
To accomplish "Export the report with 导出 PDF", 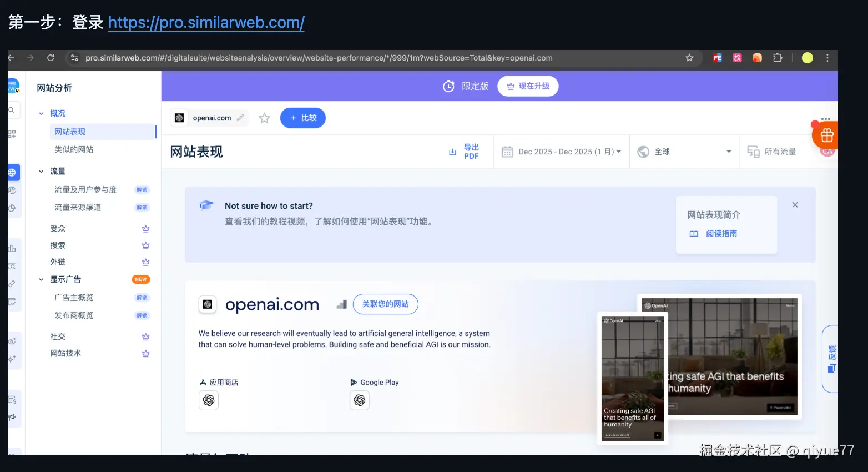I will pos(464,152).
